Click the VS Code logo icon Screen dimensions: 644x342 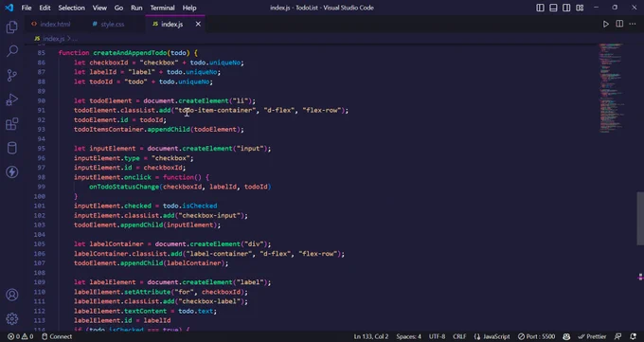(x=9, y=8)
